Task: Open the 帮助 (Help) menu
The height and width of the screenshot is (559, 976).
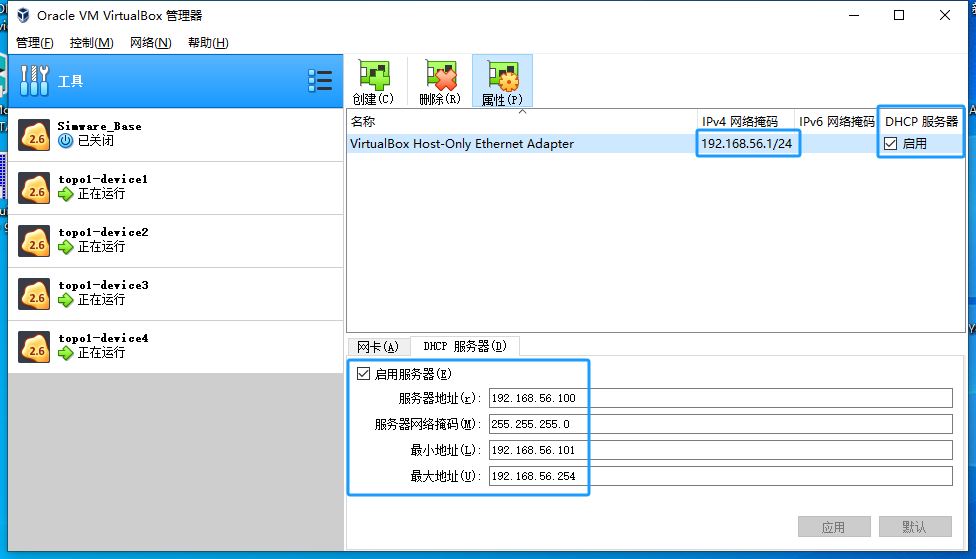Action: [x=208, y=43]
